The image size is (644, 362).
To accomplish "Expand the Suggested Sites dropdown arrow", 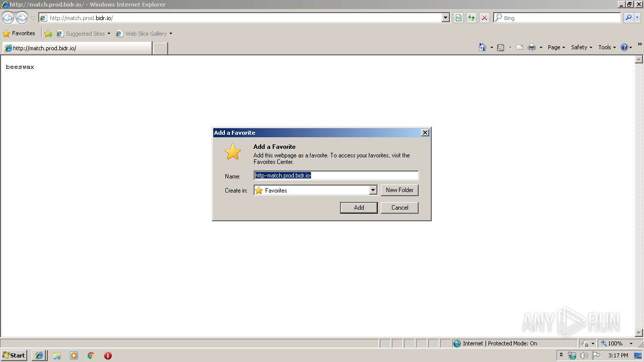I will tap(109, 34).
